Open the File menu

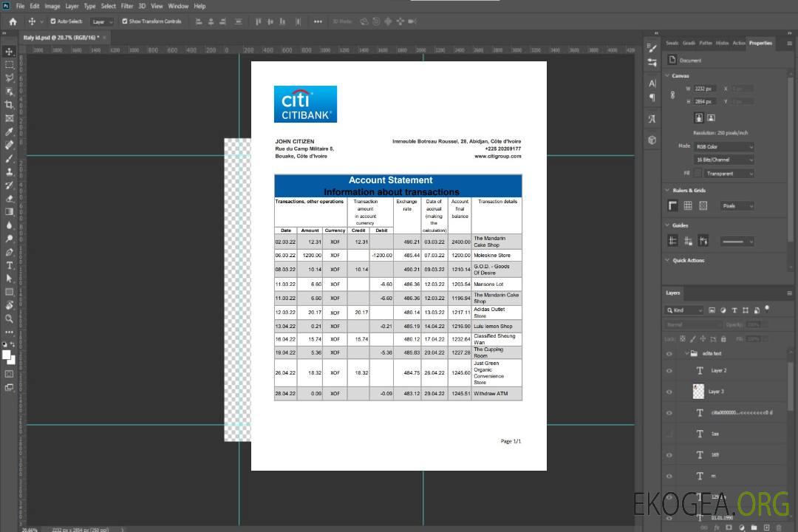point(21,6)
